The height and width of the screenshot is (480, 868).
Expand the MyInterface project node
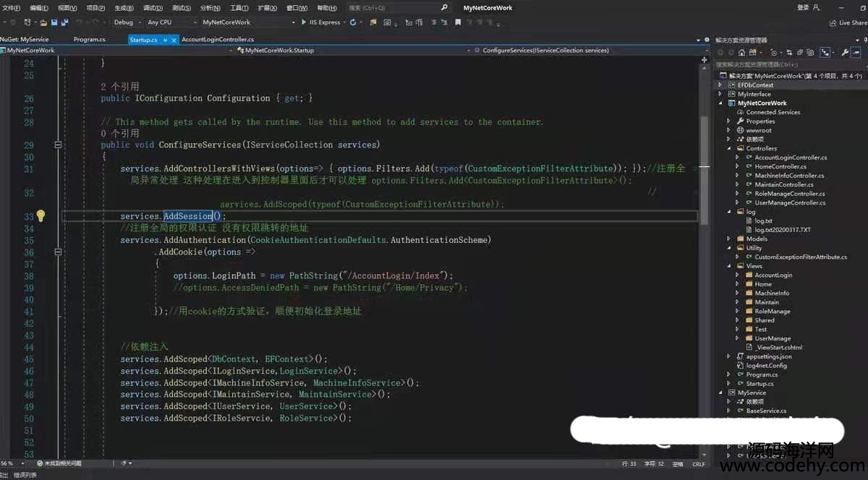[720, 94]
